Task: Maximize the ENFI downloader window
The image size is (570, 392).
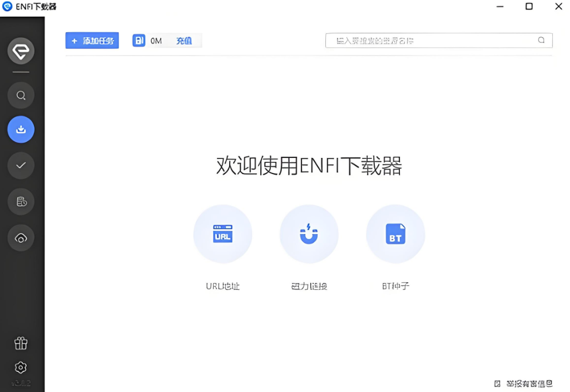Action: pos(529,7)
